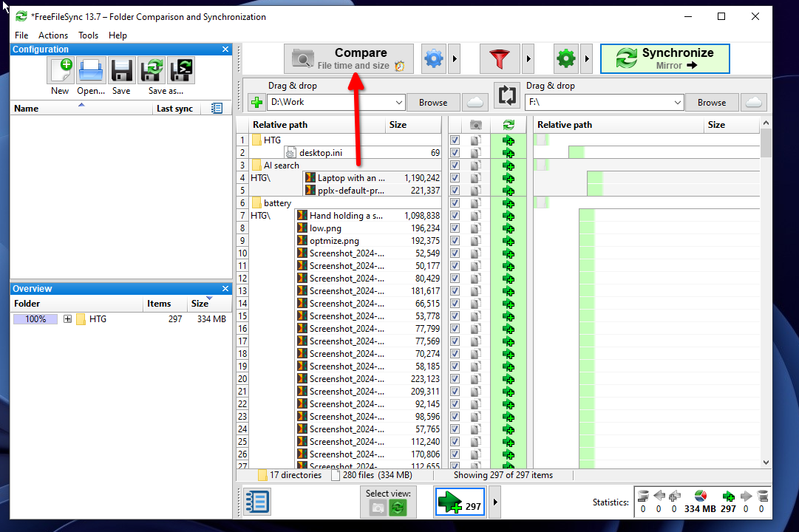The image size is (799, 532).
Task: Click the sync action icon for desktop.ini
Action: (508, 153)
